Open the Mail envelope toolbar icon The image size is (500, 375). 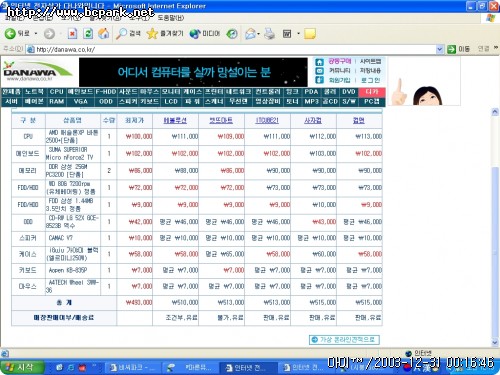(x=250, y=34)
